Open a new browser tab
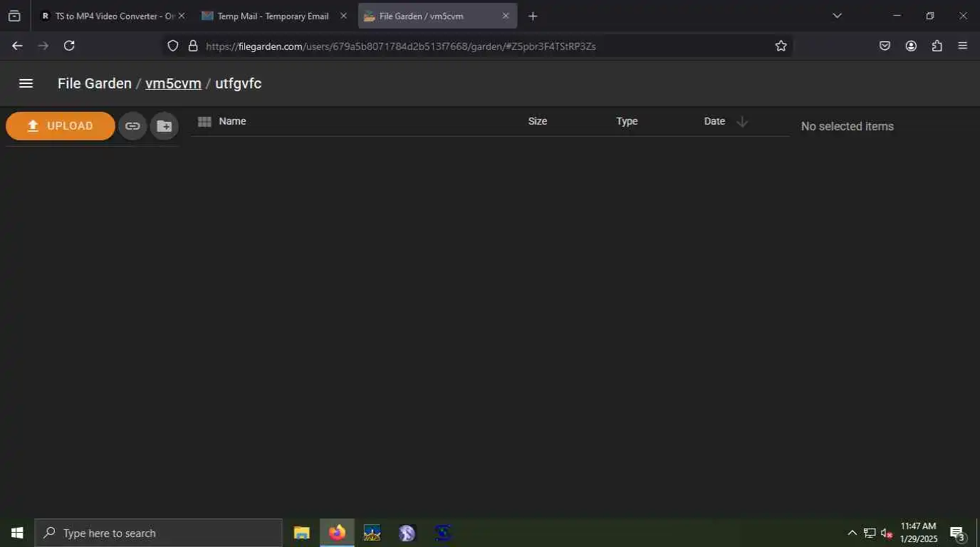This screenshot has width=980, height=547. [533, 16]
